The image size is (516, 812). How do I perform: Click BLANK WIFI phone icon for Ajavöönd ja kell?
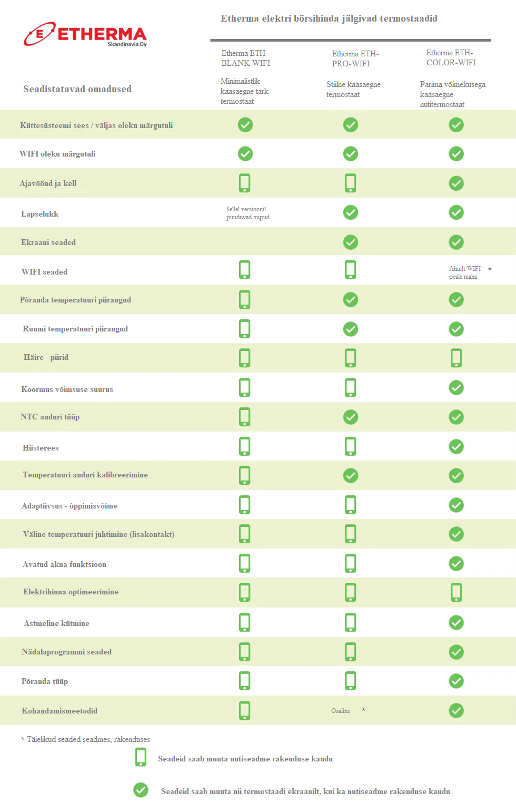245,183
